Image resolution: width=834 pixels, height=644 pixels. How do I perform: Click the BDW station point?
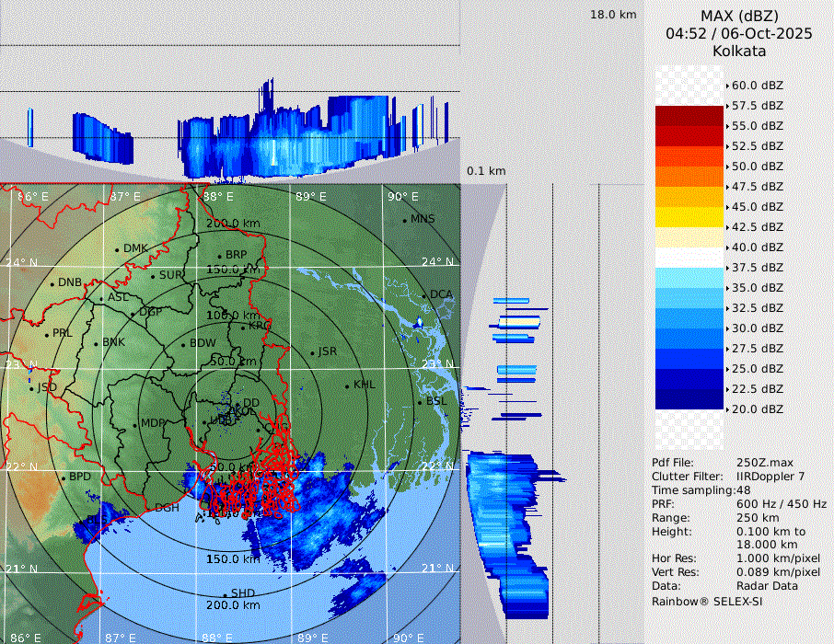tap(183, 345)
